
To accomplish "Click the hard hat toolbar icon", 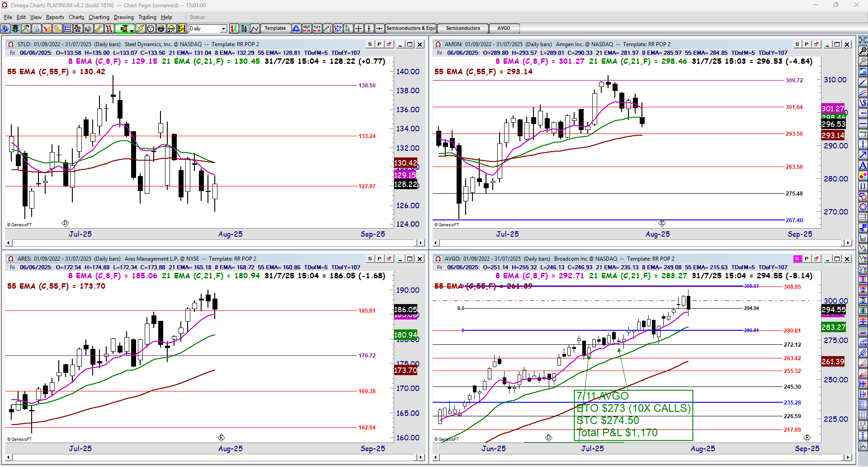I will 171,29.
